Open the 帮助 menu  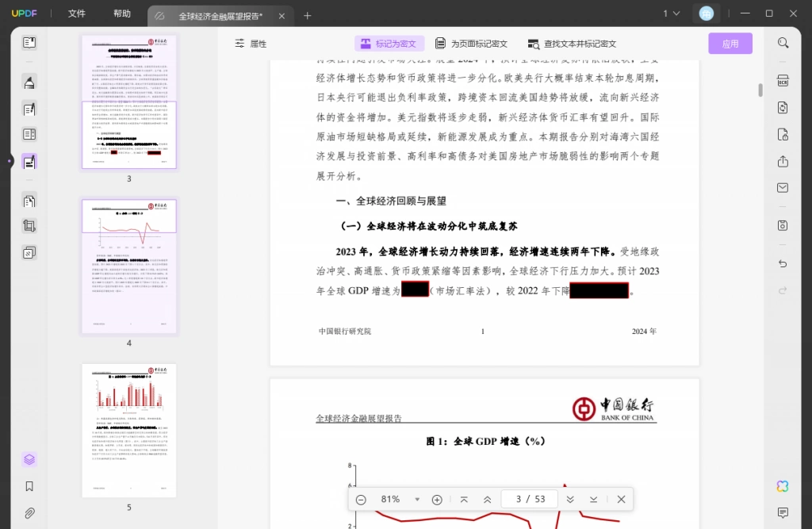pyautogui.click(x=122, y=13)
